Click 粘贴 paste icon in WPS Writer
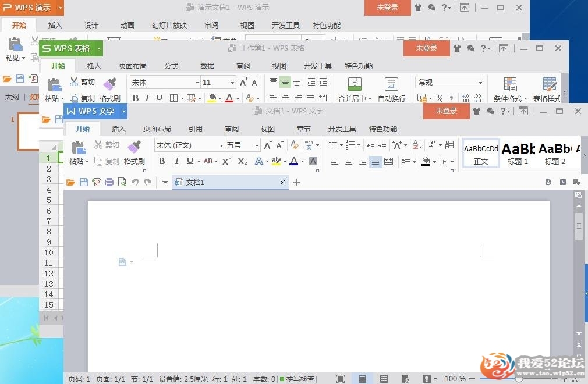 [x=79, y=148]
